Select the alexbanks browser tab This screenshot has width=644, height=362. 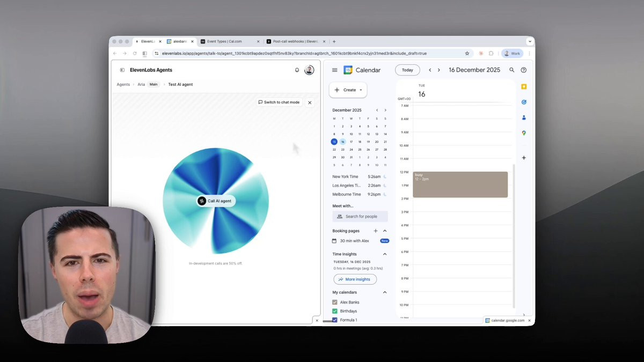point(179,41)
